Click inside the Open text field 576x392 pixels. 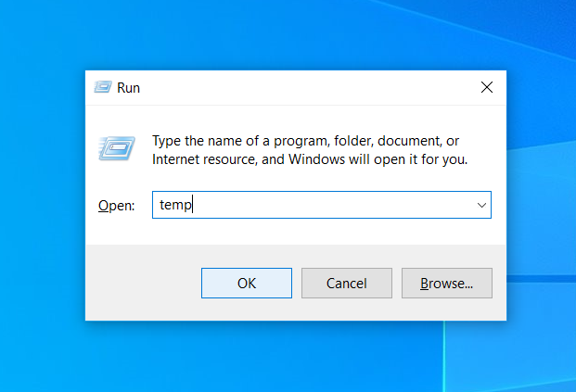[x=325, y=206]
